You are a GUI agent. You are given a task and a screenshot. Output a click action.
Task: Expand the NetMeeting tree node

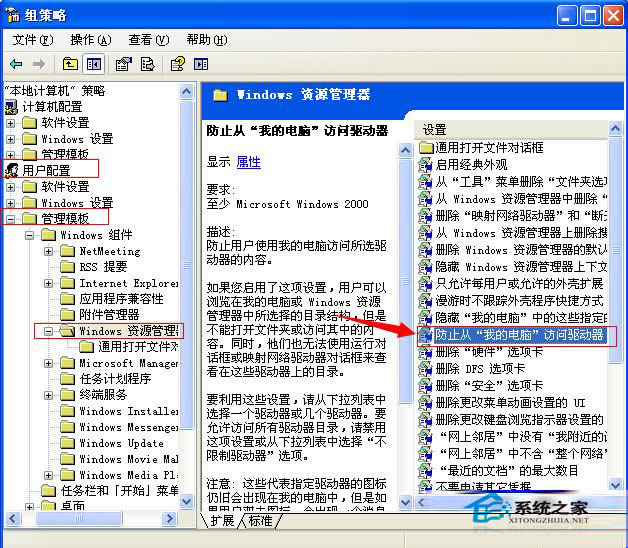click(49, 251)
